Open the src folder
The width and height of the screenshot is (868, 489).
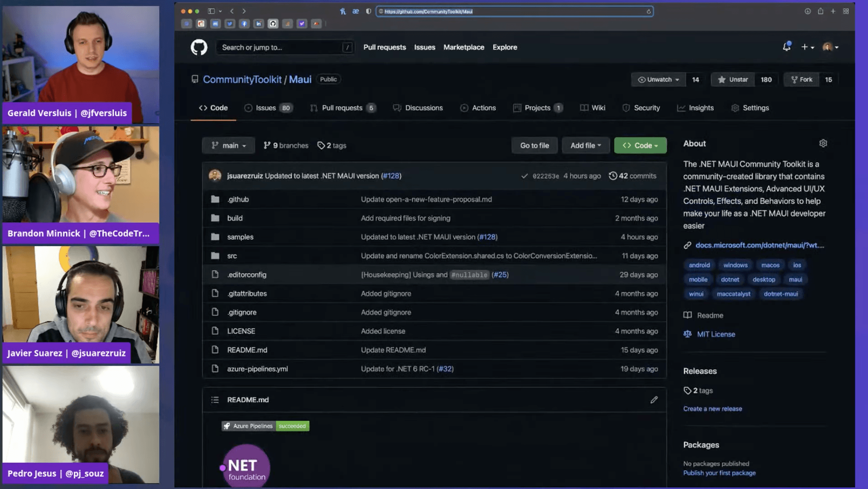[232, 256]
